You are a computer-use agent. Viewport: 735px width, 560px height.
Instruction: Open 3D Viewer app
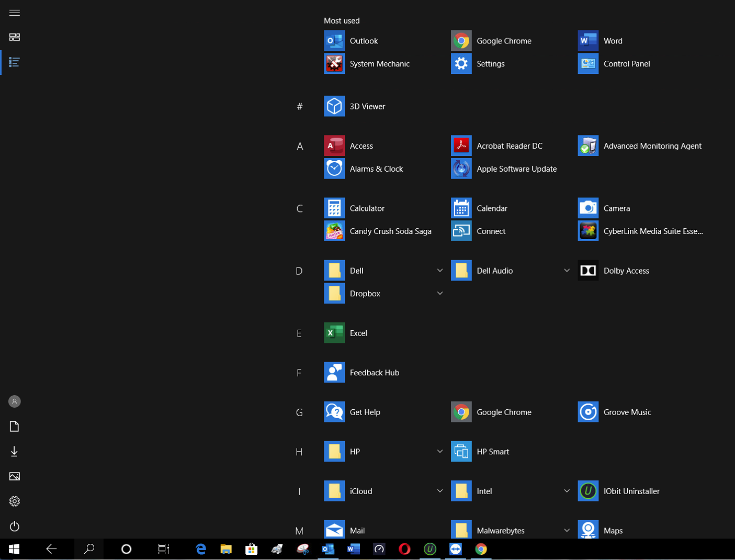click(x=383, y=106)
